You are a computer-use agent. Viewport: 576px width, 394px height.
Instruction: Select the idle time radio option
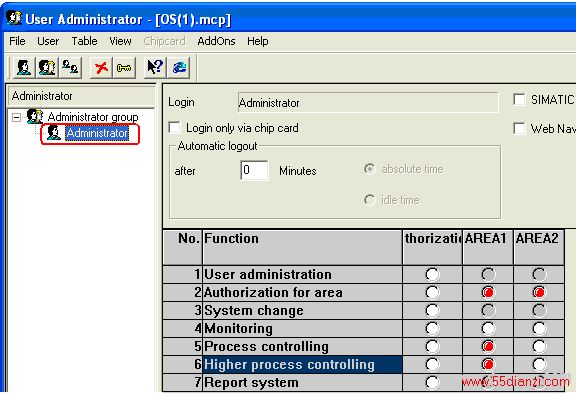pos(369,200)
